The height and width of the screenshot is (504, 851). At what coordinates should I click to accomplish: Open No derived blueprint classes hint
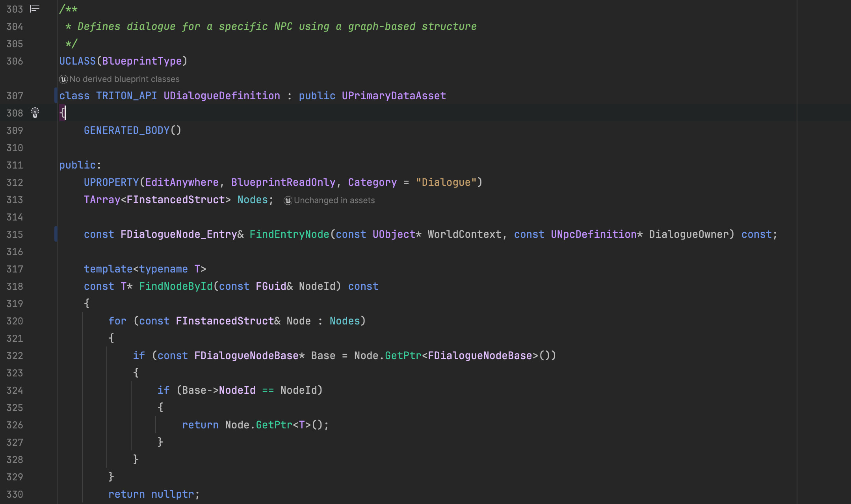[124, 79]
